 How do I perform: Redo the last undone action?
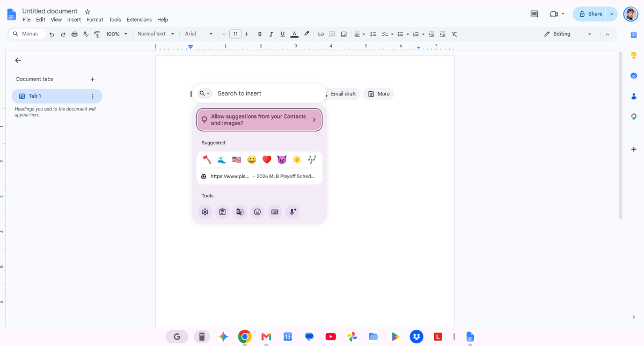pos(63,34)
